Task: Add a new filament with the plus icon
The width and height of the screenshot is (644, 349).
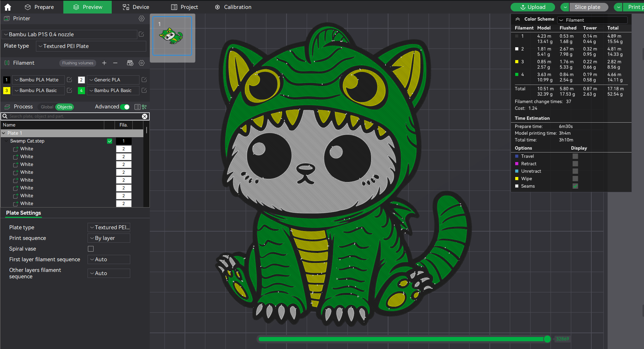Action: 104,63
